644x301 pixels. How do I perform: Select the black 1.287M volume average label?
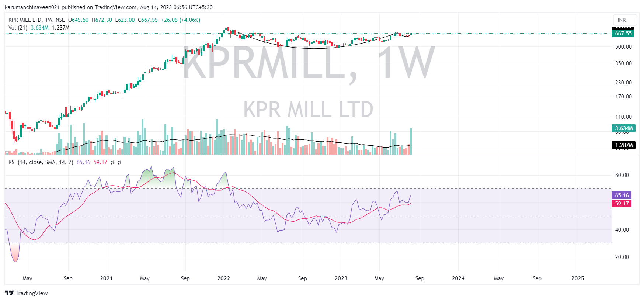coord(623,145)
